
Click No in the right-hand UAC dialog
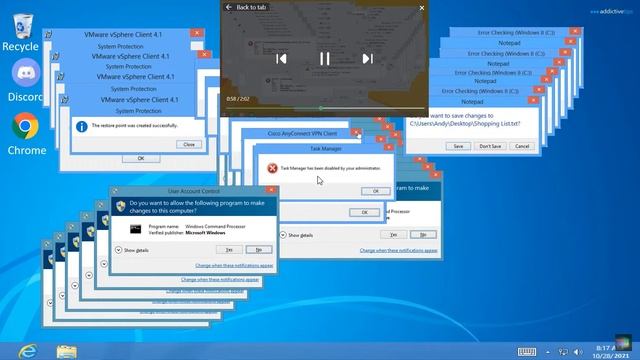pos(423,234)
